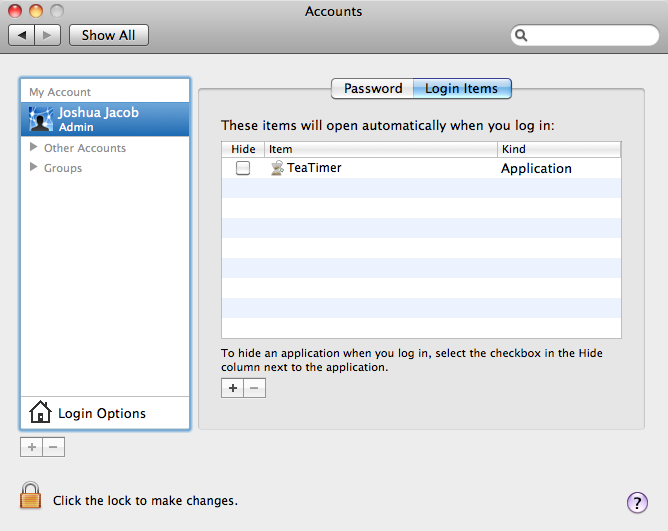Close the Accounts window with red button
This screenshot has width=668, height=531.
tap(15, 11)
